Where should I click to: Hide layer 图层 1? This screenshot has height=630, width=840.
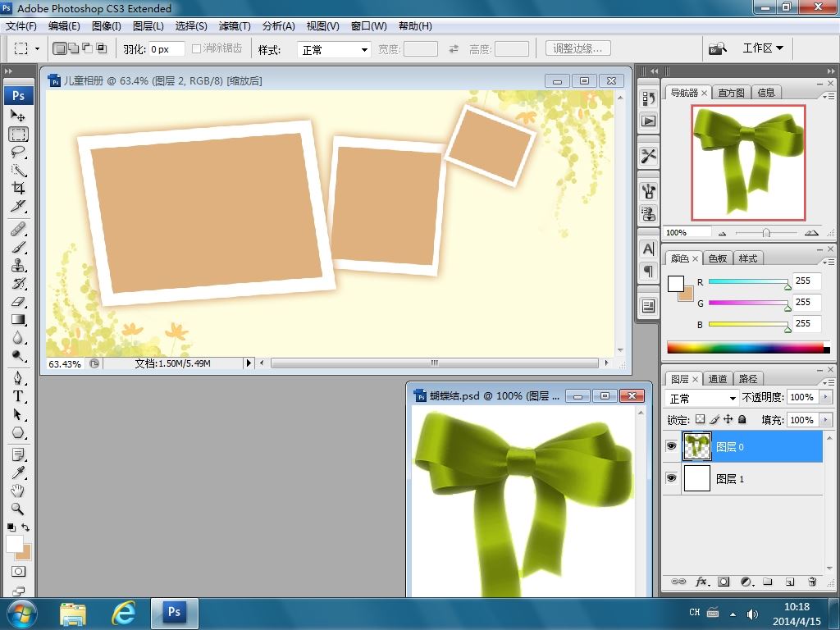pyautogui.click(x=671, y=478)
